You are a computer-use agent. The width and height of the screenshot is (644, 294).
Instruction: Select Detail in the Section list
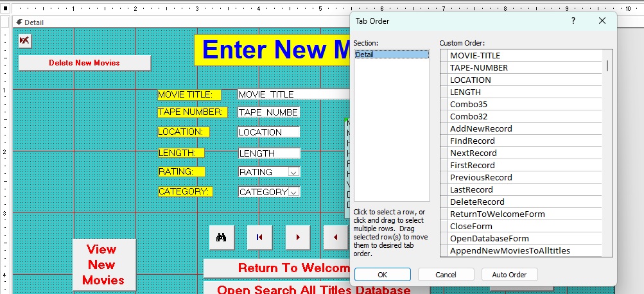pos(392,54)
